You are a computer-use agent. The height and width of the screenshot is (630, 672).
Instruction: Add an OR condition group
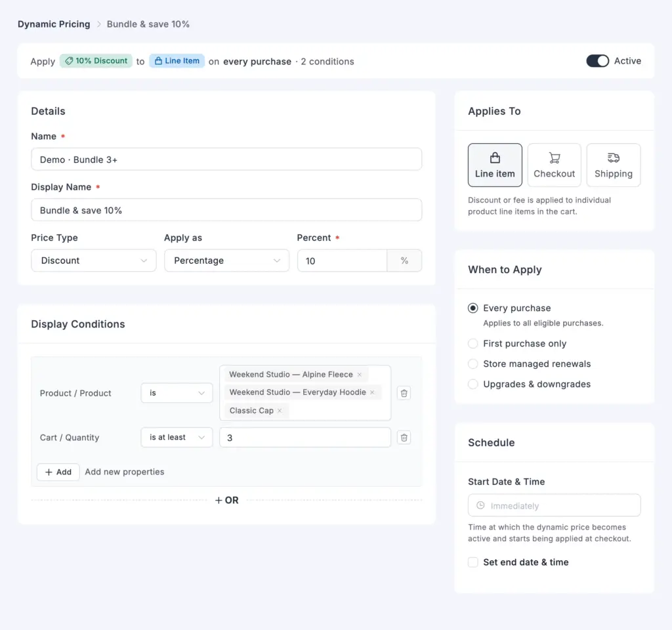(226, 500)
